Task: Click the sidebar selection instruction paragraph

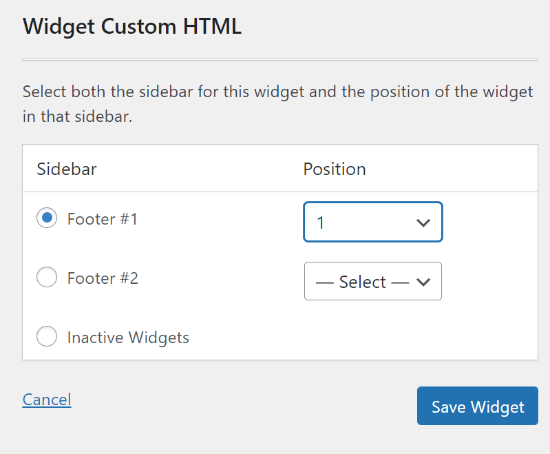Action: [278, 104]
